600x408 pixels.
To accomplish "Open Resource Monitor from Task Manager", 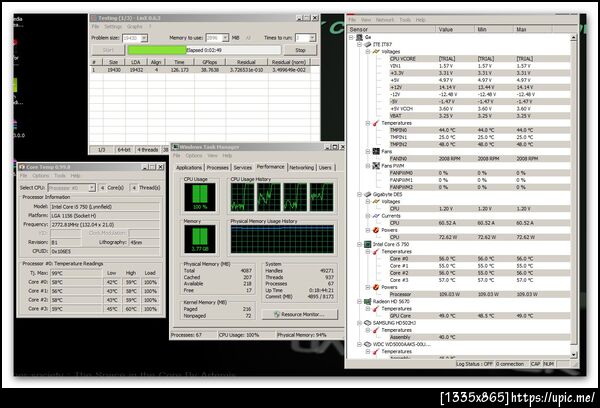I will pyautogui.click(x=300, y=314).
